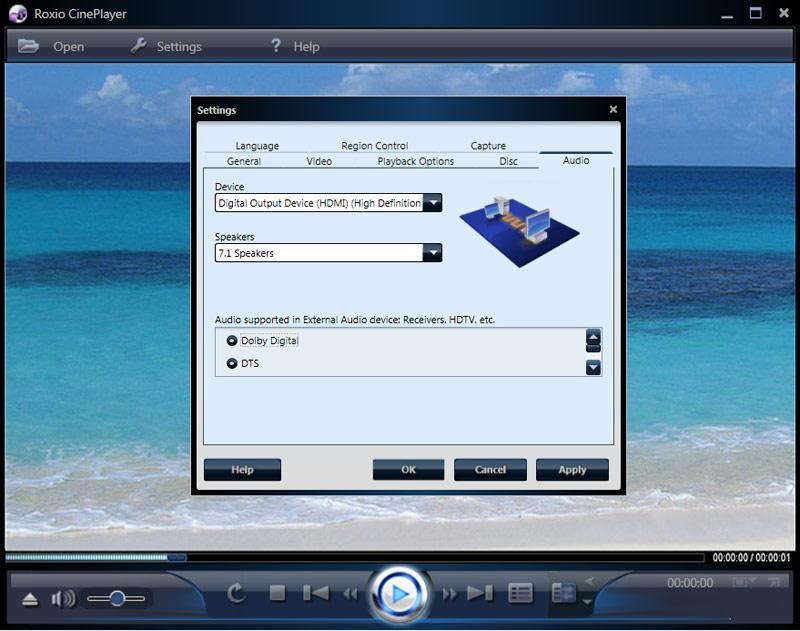Start playback with the round Play button
This screenshot has width=800, height=631.
399,594
